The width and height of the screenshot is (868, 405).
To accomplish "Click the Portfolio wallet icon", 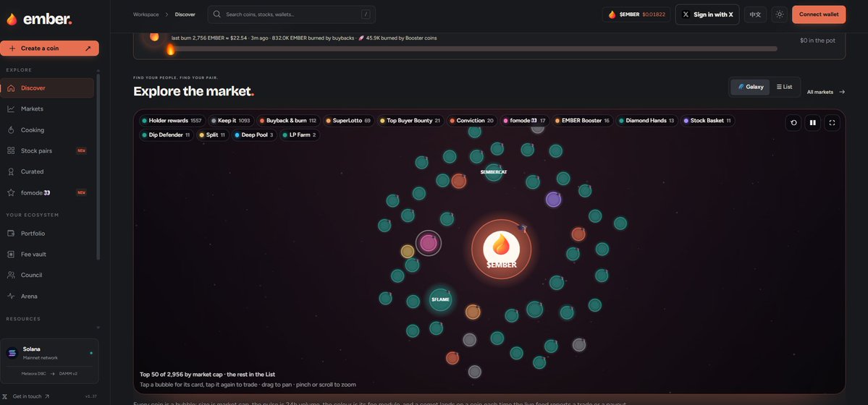I will pos(11,234).
